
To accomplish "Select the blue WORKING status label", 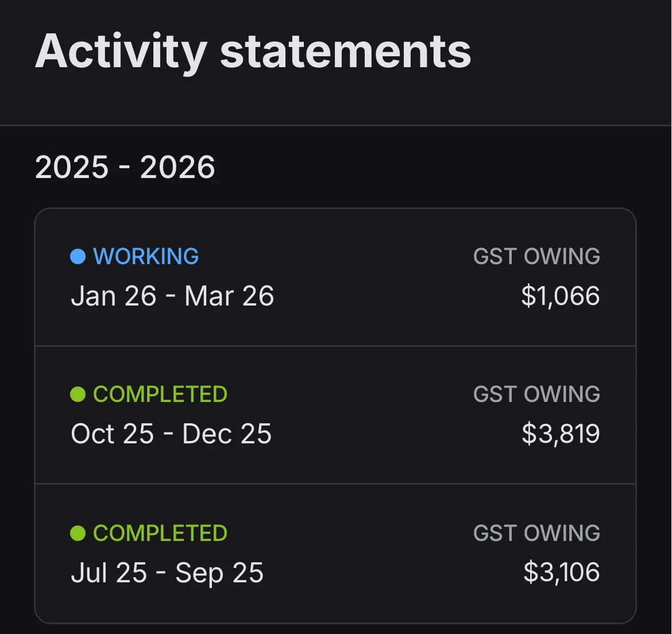I will coord(146,256).
